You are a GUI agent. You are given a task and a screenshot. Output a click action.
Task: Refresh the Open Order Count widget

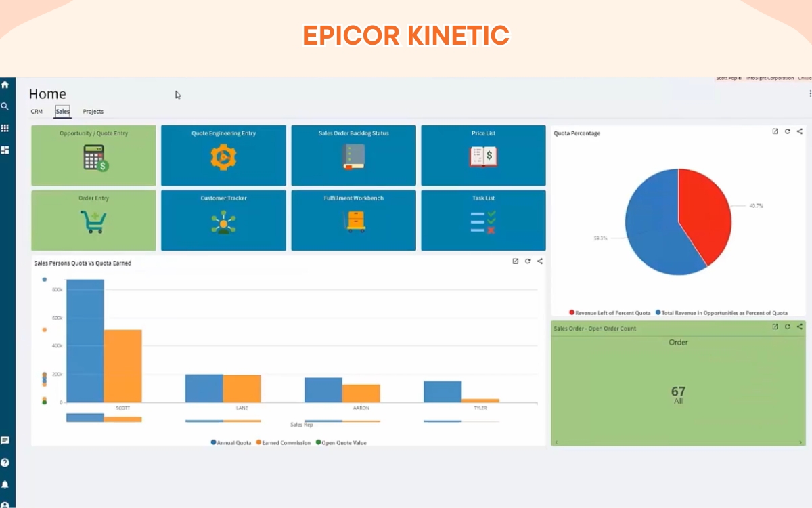[x=788, y=326]
